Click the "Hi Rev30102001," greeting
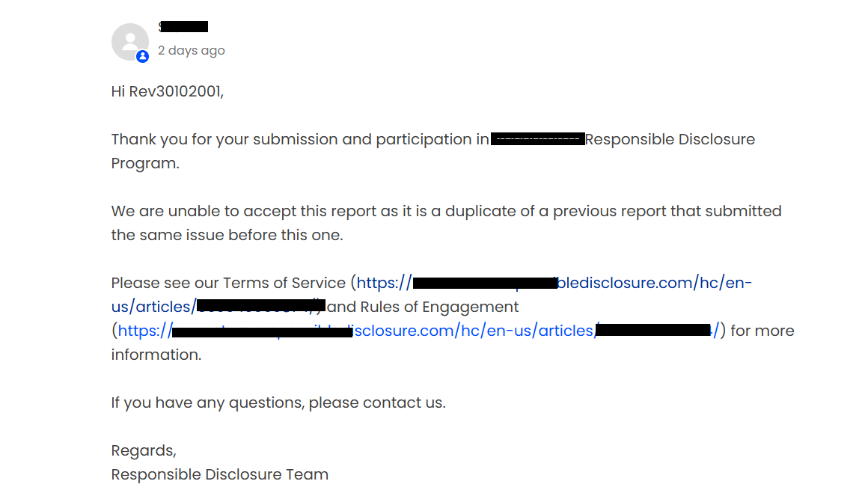This screenshot has height=499, width=868. pos(167,91)
